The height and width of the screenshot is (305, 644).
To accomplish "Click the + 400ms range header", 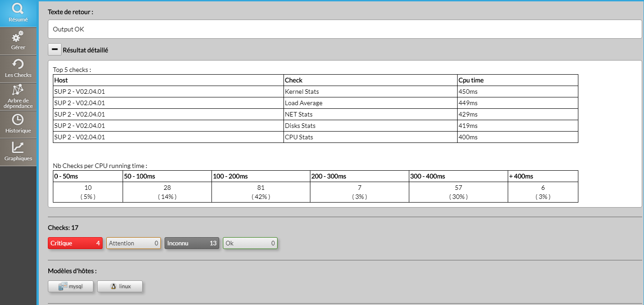I will click(521, 176).
